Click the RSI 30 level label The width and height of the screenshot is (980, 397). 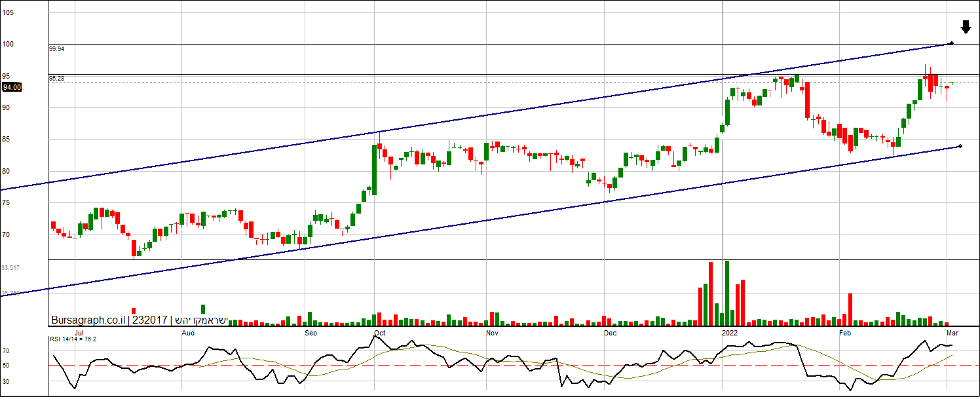tap(6, 381)
